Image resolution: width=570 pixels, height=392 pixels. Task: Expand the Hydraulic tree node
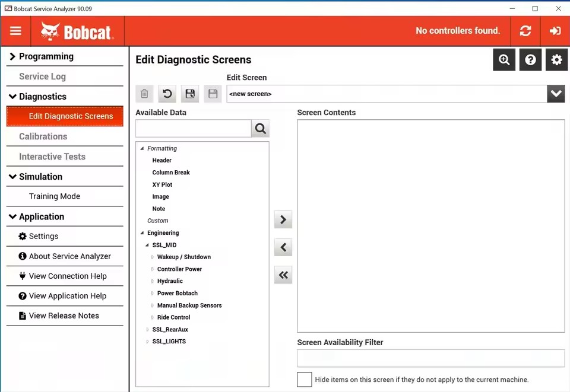click(x=153, y=281)
